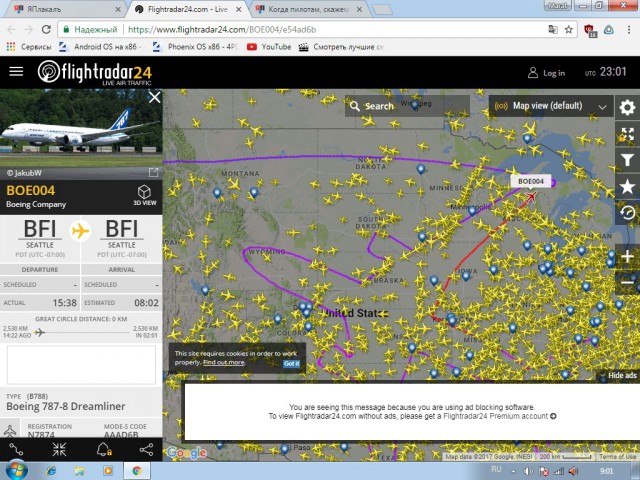
Task: Open the ad blocker extension icon
Action: 590,30
